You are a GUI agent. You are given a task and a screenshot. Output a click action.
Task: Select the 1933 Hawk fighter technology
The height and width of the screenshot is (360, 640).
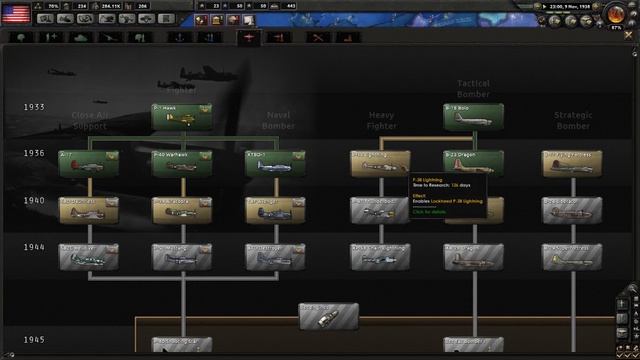tap(182, 117)
